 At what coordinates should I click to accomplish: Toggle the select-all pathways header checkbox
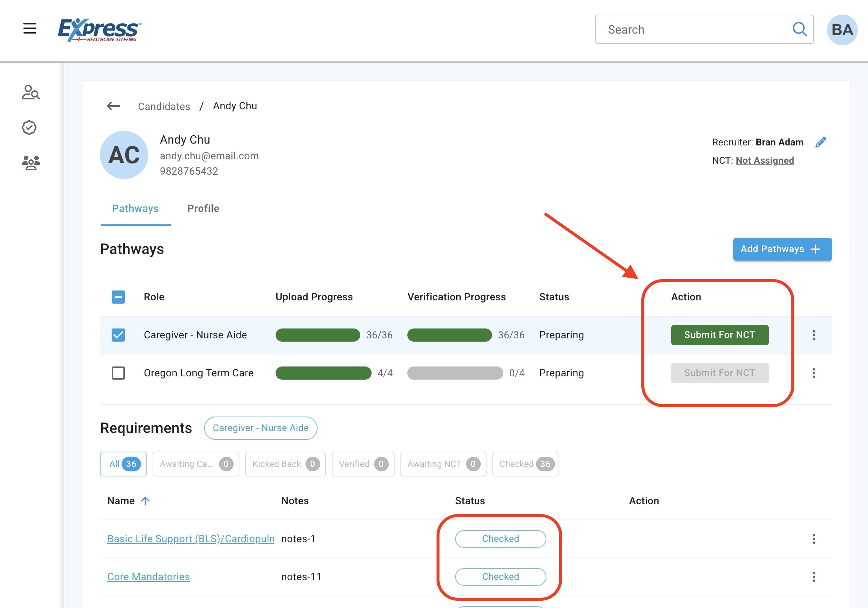118,297
